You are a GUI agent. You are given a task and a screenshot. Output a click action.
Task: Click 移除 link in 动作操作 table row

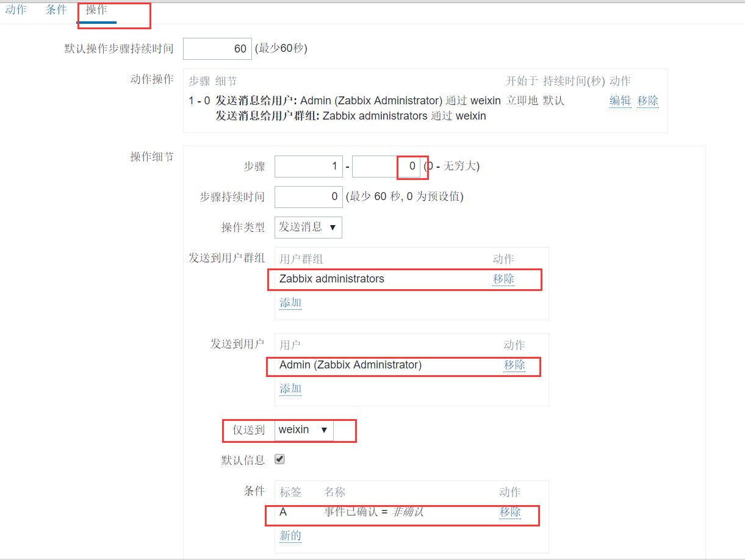click(x=648, y=101)
